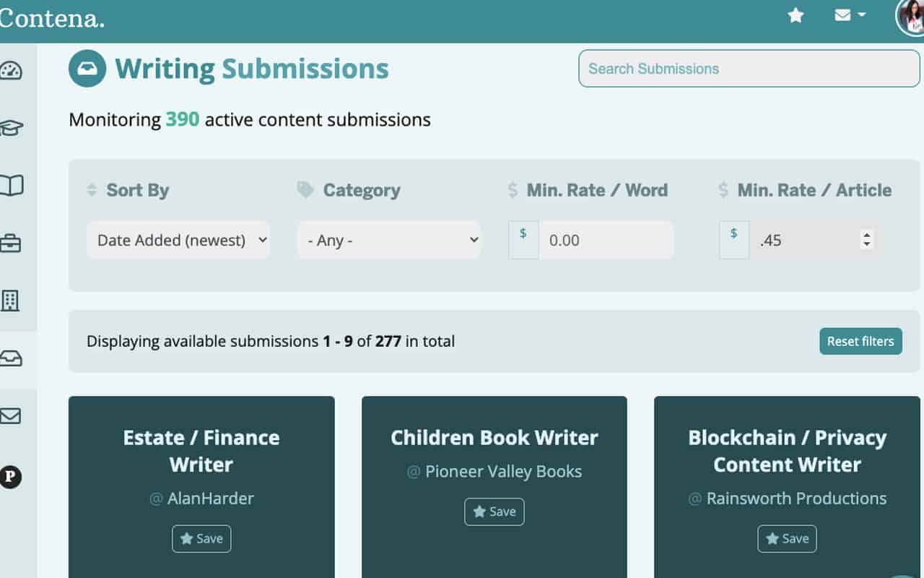
Task: Open the Sort By dropdown
Action: coord(178,240)
